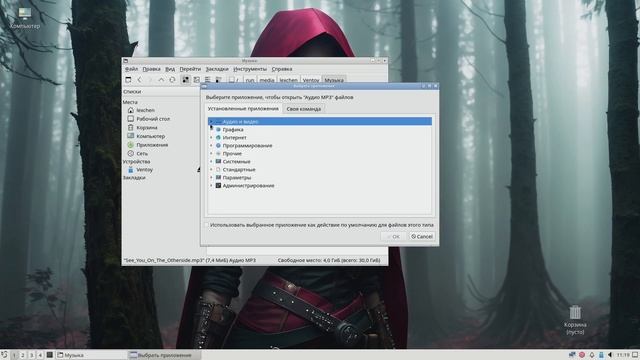Switch to workspace 2 on the panel
This screenshot has width=640, height=360.
23,355
